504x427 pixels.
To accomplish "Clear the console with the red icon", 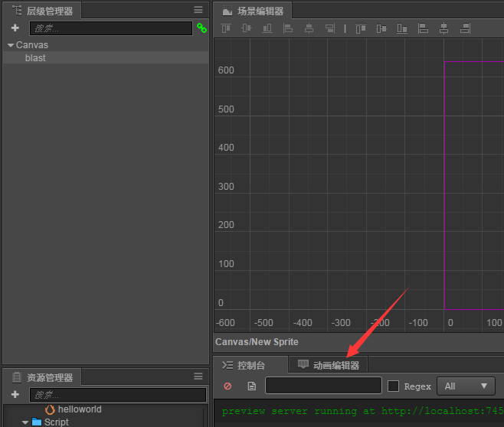I will click(227, 386).
